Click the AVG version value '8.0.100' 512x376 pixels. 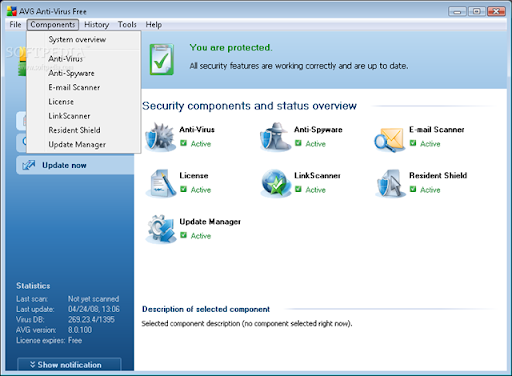(x=80, y=330)
